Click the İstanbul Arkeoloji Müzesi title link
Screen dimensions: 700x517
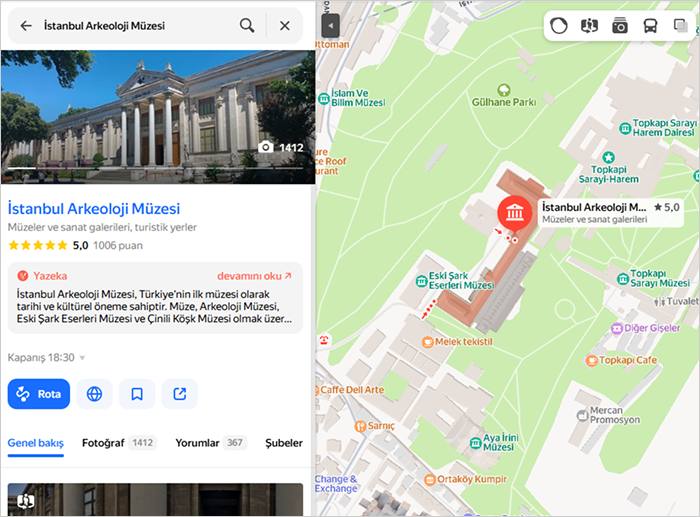pyautogui.click(x=94, y=208)
